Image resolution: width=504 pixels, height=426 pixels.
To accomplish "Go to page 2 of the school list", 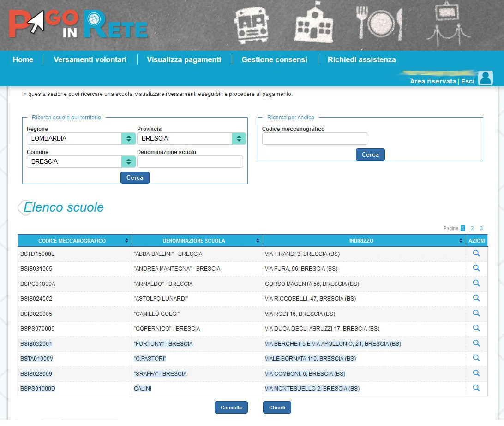I will click(472, 228).
